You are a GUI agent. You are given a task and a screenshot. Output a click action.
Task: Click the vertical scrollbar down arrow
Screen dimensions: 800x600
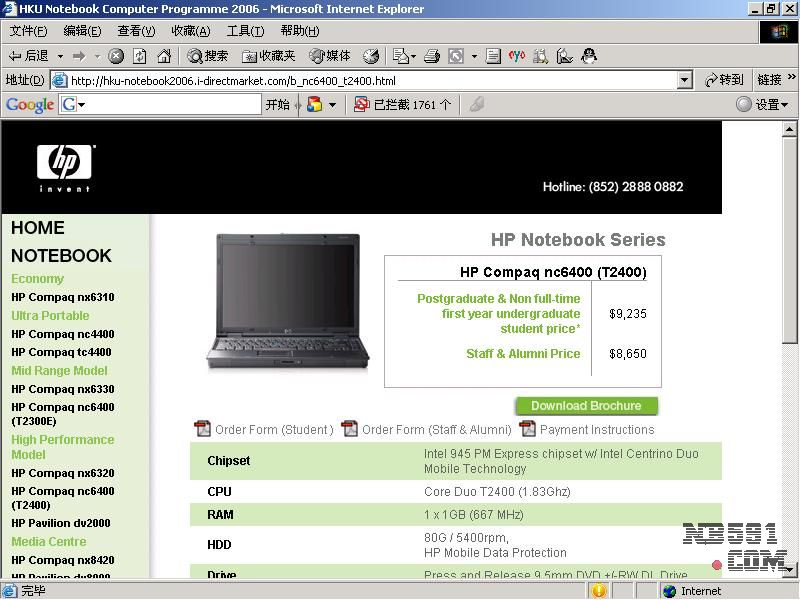click(x=790, y=568)
